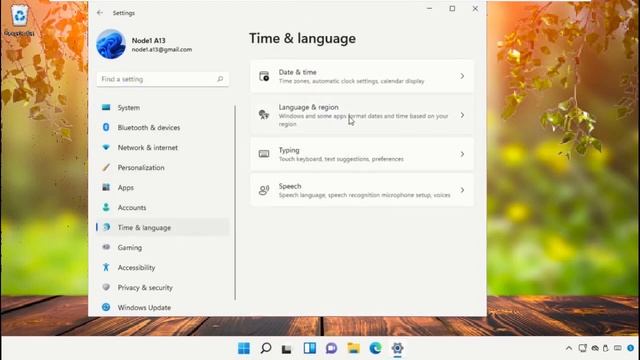Image resolution: width=640 pixels, height=360 pixels.
Task: Click the Gaming controller icon
Action: pyautogui.click(x=106, y=247)
